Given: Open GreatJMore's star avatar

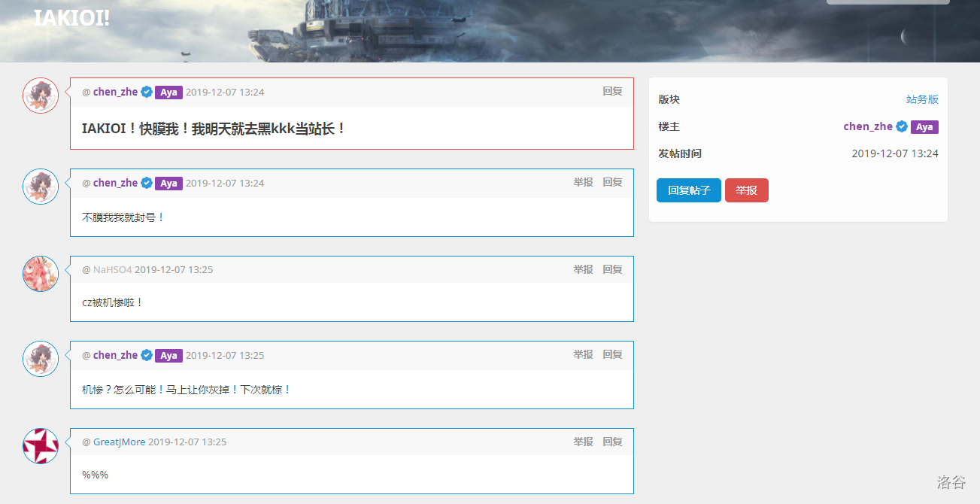Looking at the screenshot, I should (x=41, y=446).
